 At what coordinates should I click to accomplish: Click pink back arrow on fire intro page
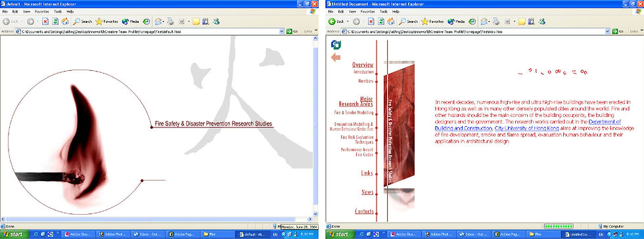[x=336, y=57]
